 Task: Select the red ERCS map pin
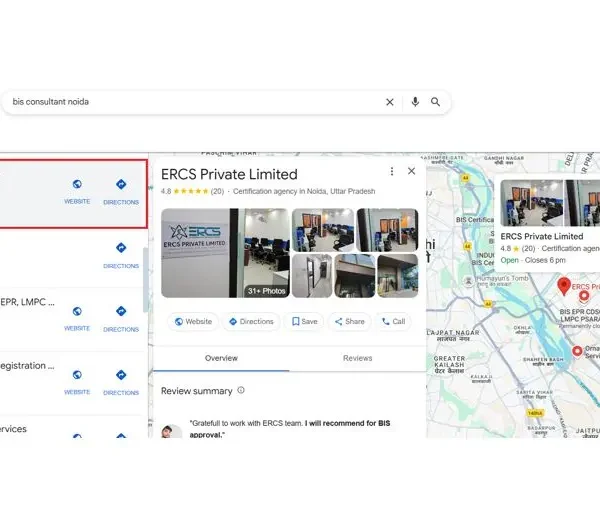(x=564, y=286)
